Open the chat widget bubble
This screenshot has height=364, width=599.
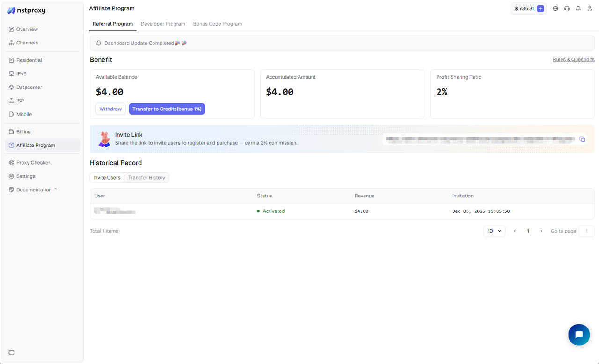[x=579, y=335]
